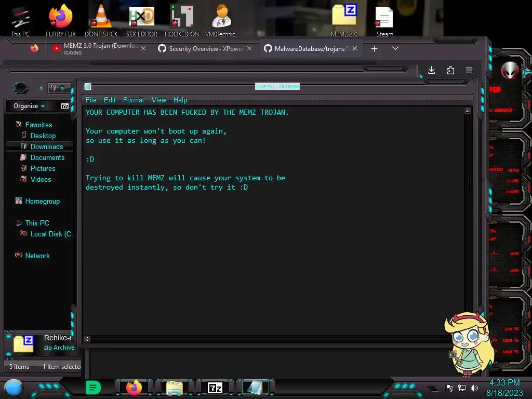532x399 pixels.
Task: Open the Notepad File menu
Action: (x=91, y=100)
